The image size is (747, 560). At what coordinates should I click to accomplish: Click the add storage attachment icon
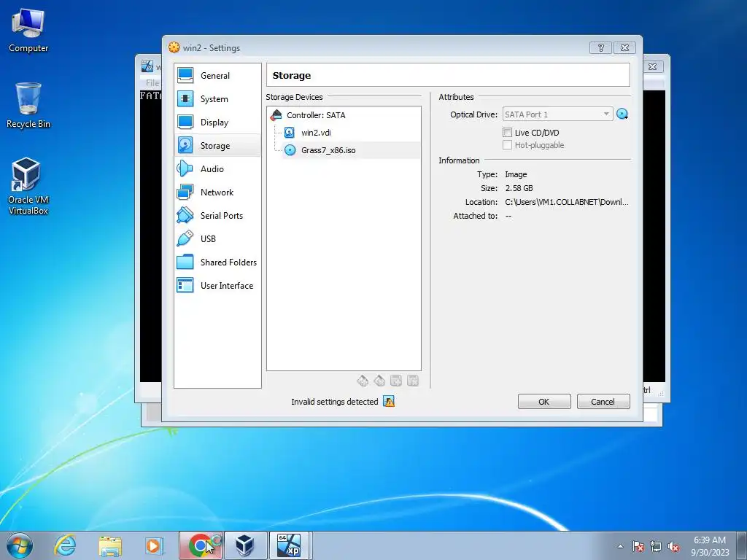point(396,381)
